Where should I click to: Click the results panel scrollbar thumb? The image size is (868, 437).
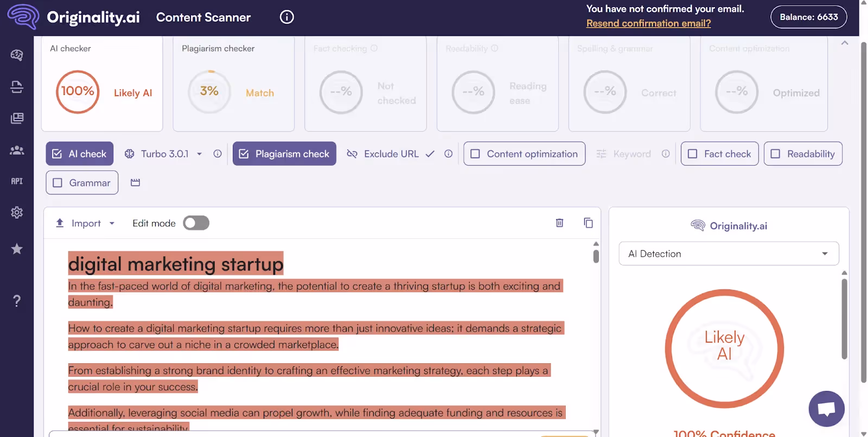coord(844,319)
